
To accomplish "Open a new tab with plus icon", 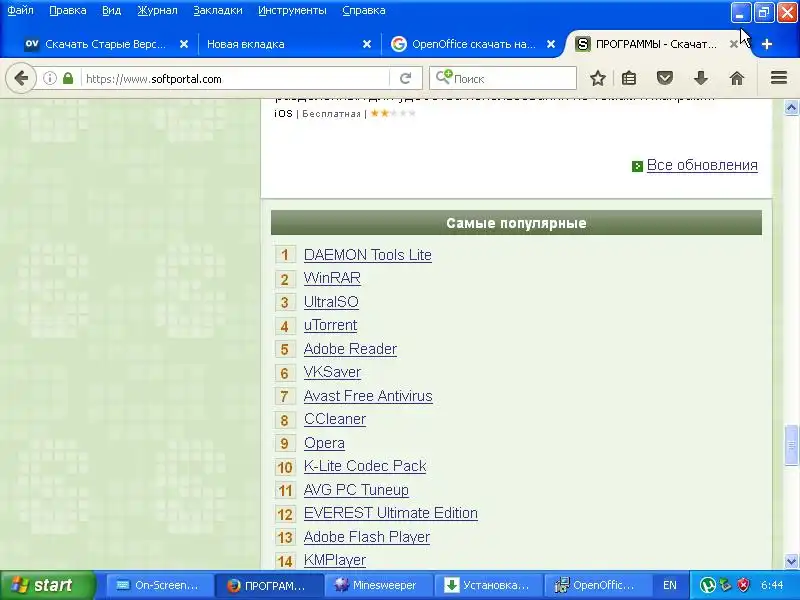I will (766, 44).
